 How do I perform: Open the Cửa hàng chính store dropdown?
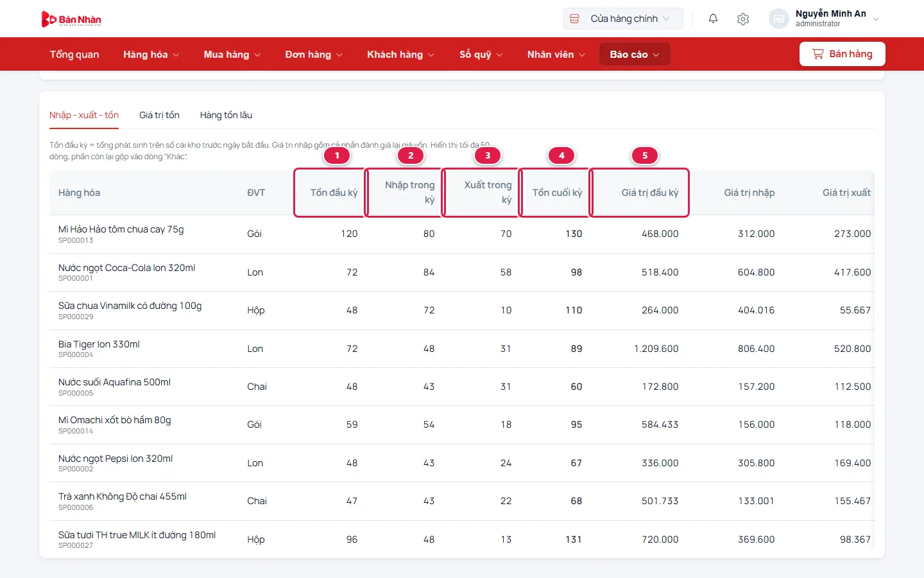click(x=623, y=19)
